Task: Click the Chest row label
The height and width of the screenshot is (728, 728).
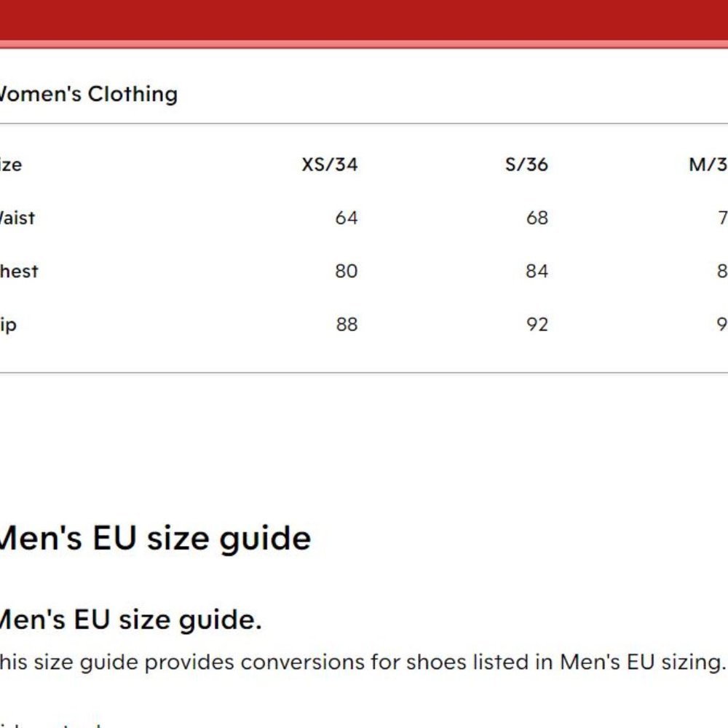Action: (19, 272)
